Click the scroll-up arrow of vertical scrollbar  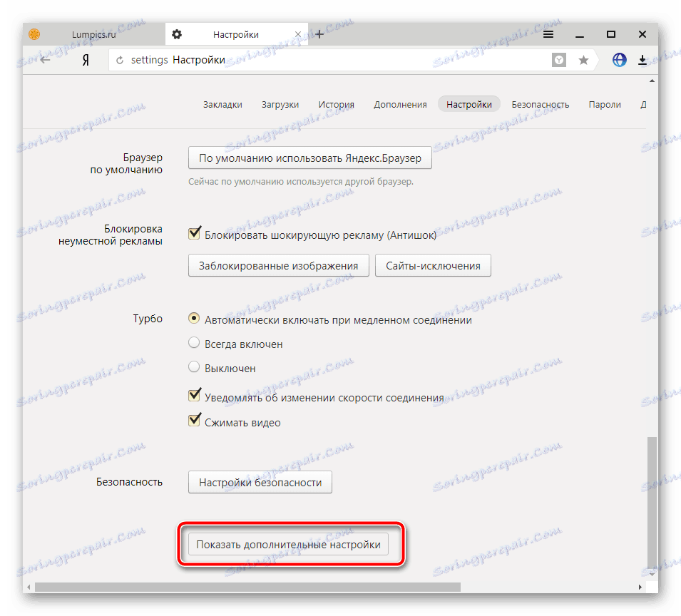pos(652,81)
